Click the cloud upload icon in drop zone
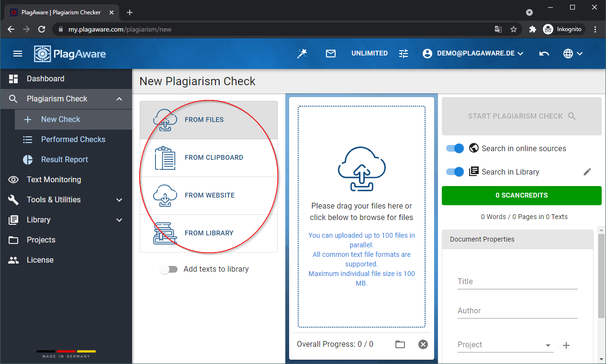The image size is (606, 364). (361, 169)
